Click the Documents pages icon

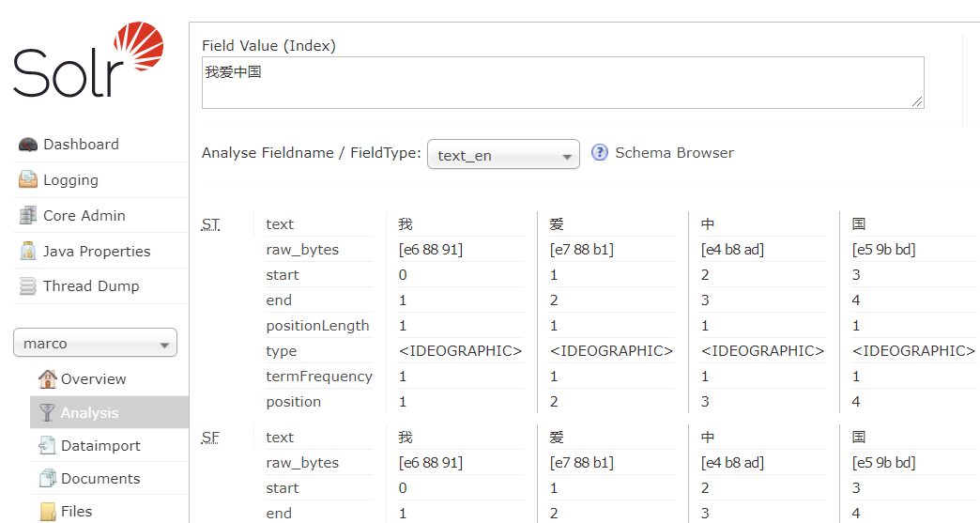(x=47, y=479)
